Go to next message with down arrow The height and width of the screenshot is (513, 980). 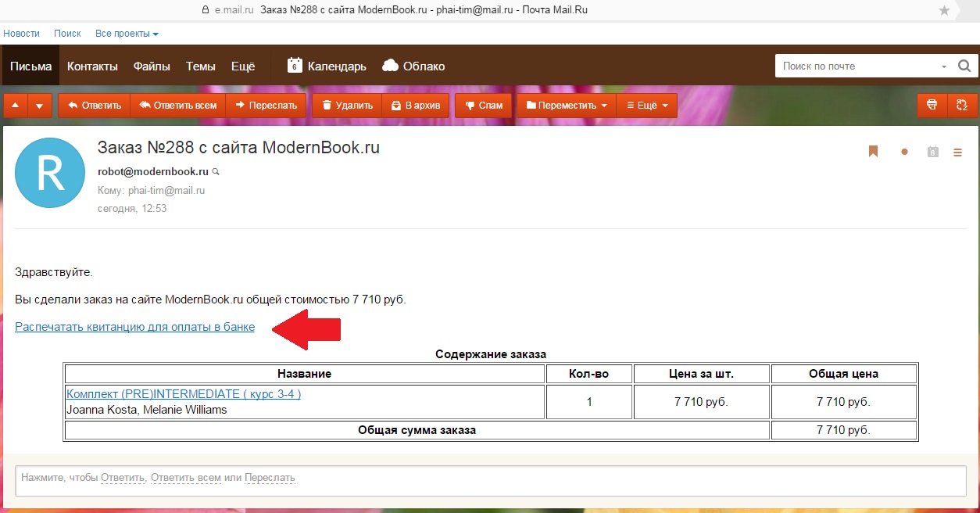[40, 105]
